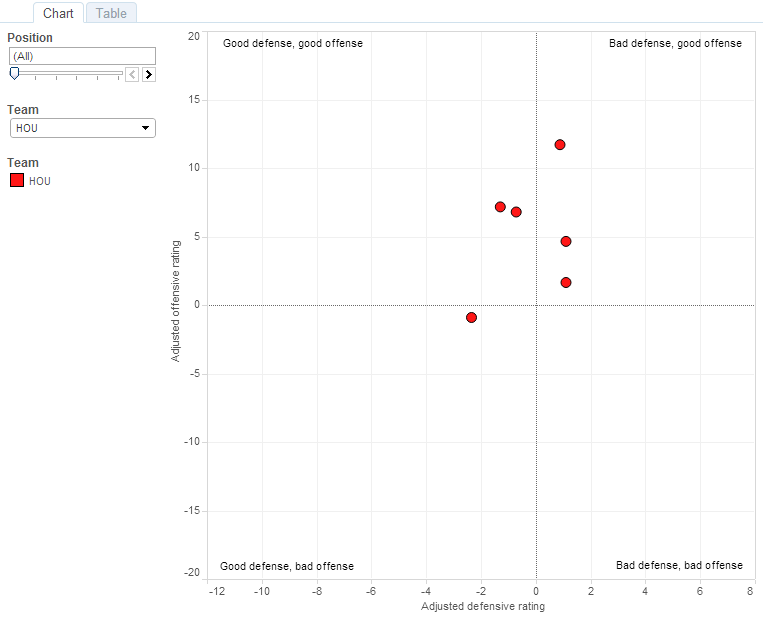Open the Table tab

[111, 13]
